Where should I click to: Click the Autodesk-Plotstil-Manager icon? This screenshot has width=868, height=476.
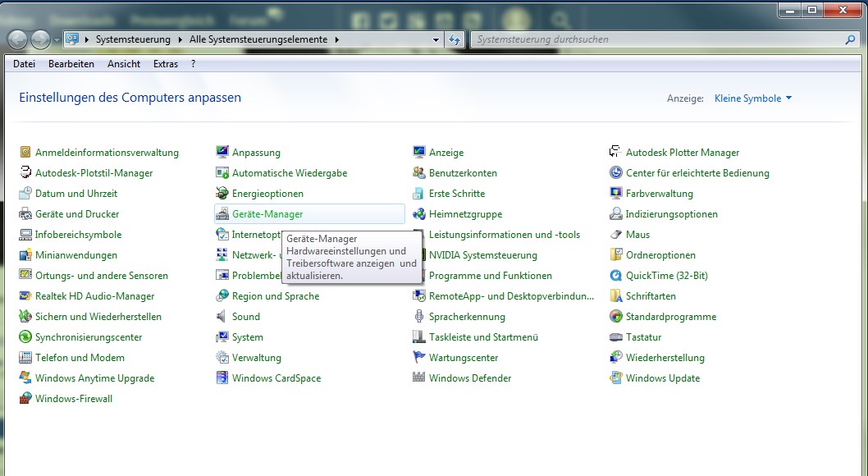click(25, 172)
